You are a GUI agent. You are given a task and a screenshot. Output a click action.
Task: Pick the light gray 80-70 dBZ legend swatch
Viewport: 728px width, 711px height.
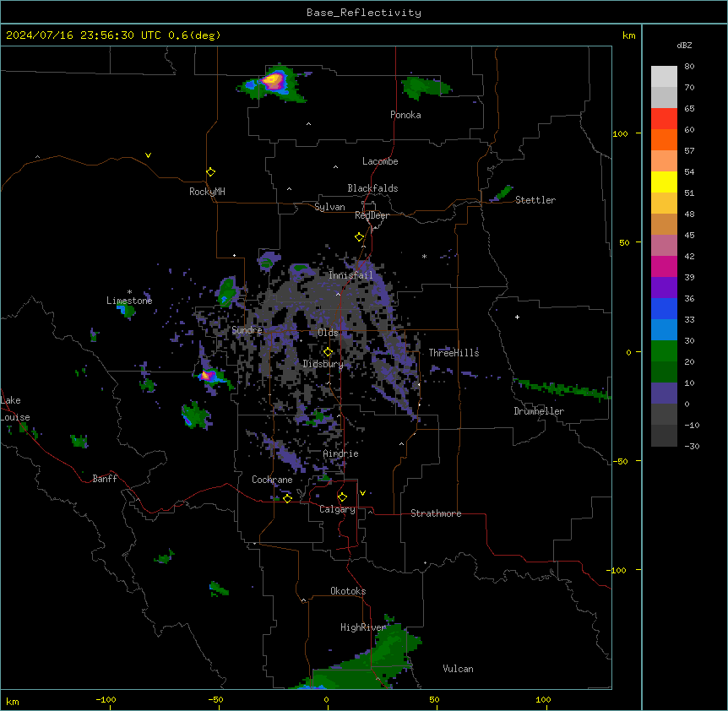pos(664,77)
